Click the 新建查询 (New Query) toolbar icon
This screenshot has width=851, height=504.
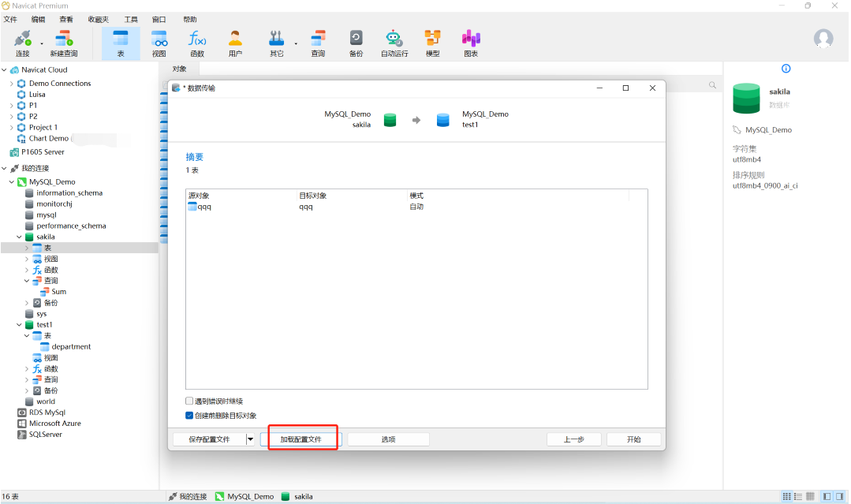(x=64, y=43)
